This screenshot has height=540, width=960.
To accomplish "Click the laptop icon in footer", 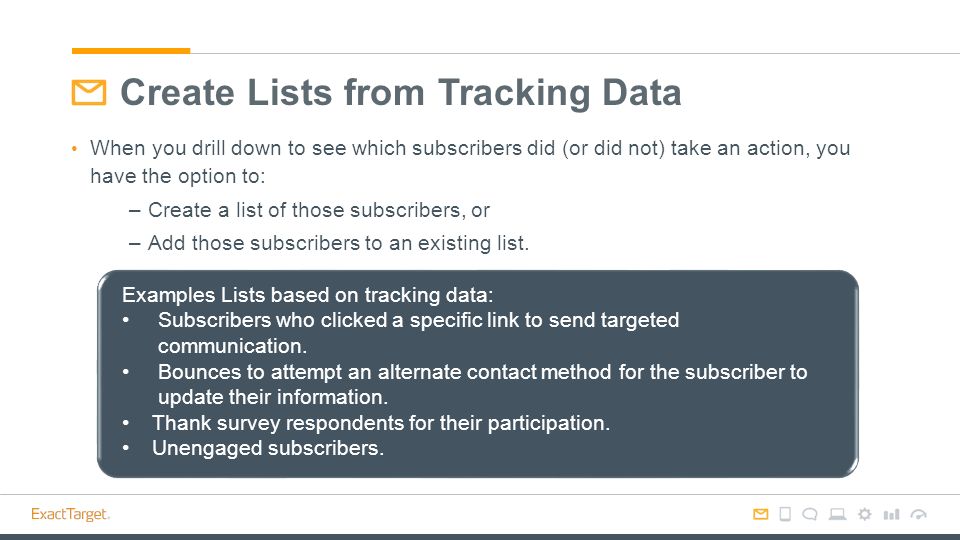I will (x=838, y=514).
